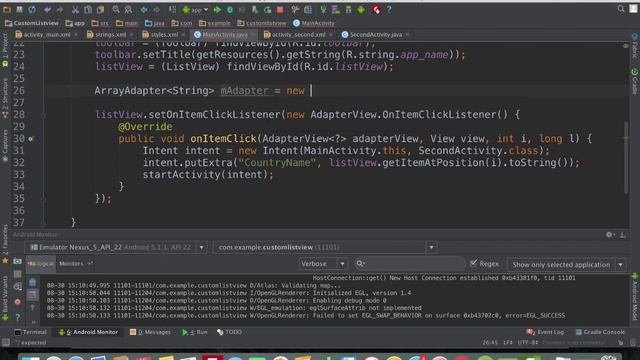Switch to the styles.xml tab
640x360 pixels.
(164, 35)
